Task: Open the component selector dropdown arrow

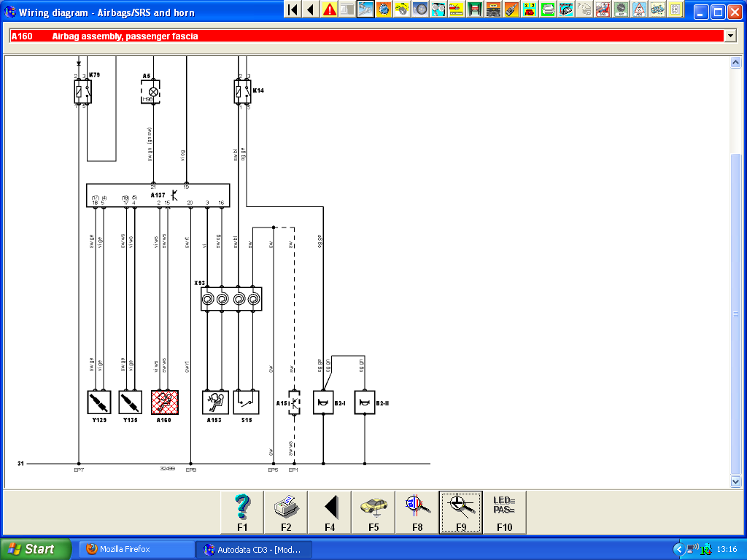Action: (x=729, y=36)
